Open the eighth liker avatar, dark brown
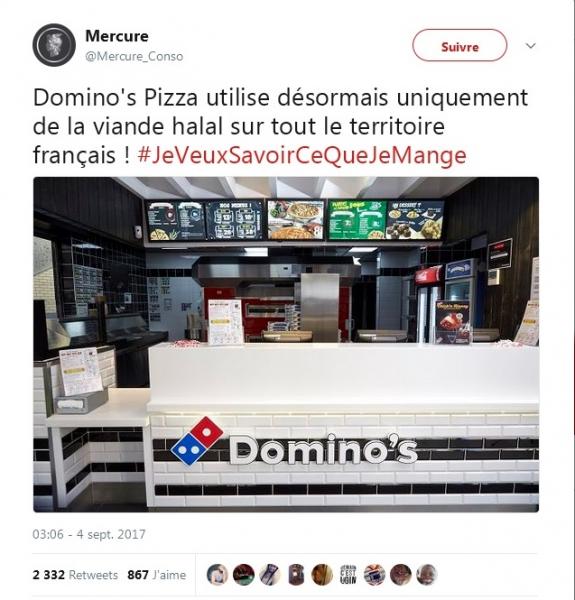This screenshot has height=600, width=575. point(401,575)
